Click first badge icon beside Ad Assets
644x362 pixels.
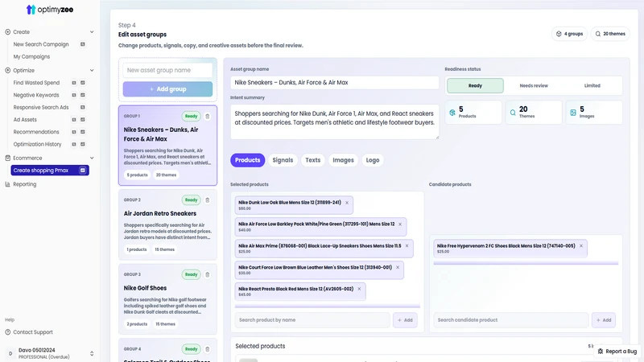[74, 119]
